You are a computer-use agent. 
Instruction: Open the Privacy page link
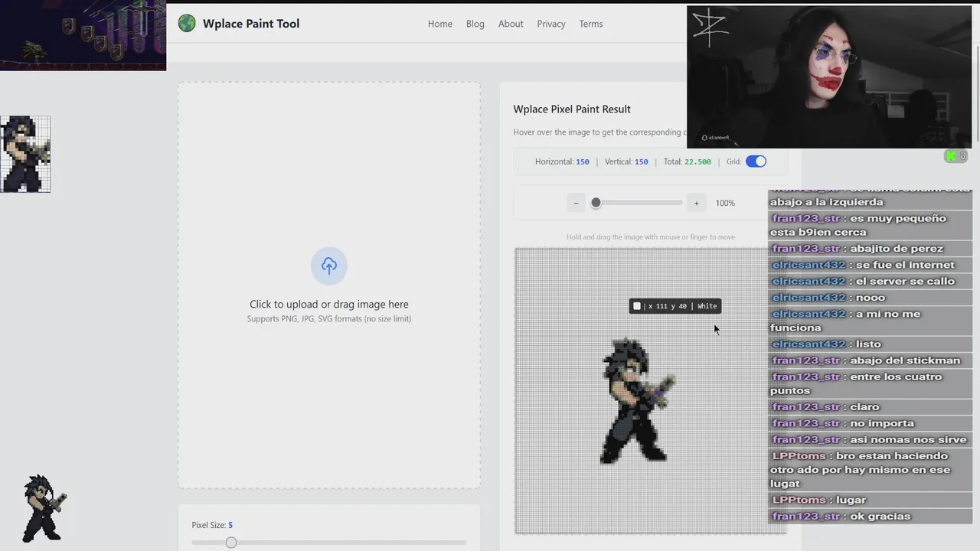pyautogui.click(x=551, y=24)
